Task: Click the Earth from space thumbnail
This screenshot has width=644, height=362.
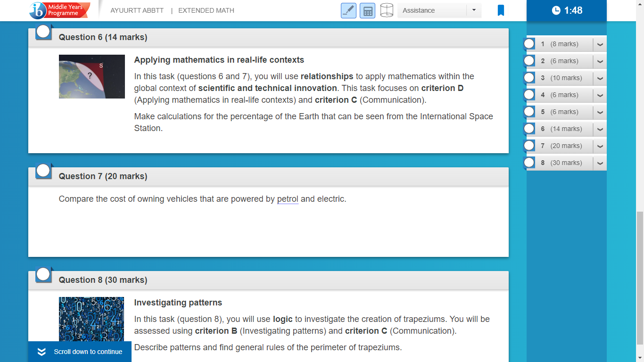Action: tap(92, 76)
